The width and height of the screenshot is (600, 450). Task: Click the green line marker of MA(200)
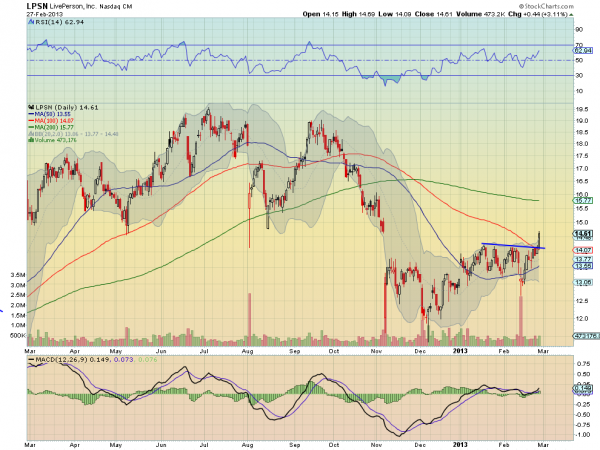pos(31,127)
